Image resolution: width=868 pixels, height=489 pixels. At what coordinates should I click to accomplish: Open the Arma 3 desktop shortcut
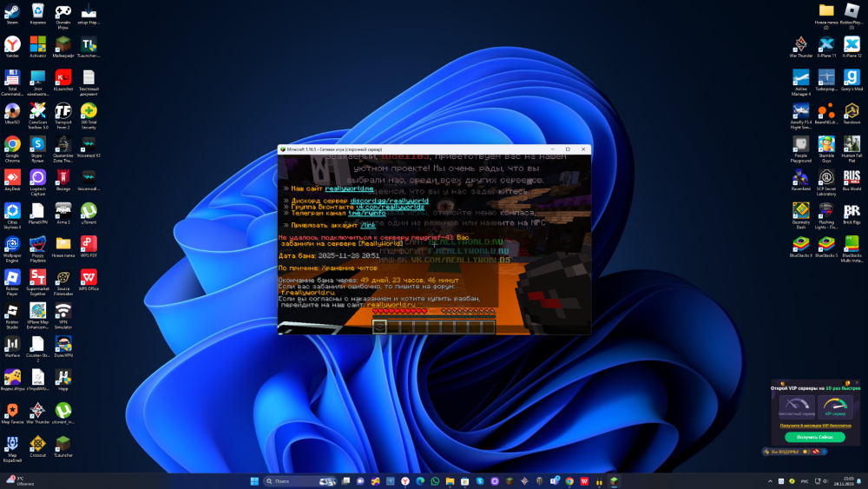[x=63, y=213]
